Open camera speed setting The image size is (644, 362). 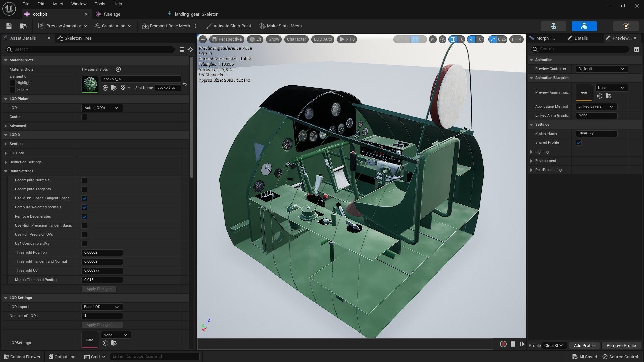[x=517, y=39]
